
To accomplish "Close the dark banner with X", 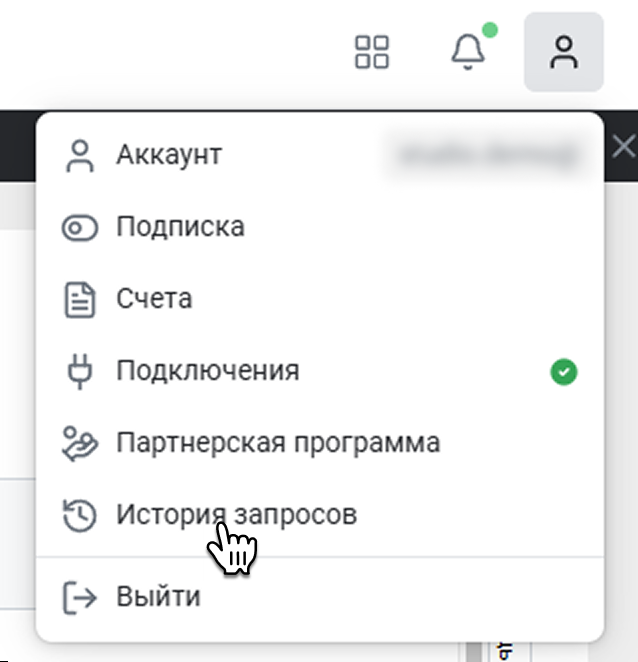I will coord(623,149).
